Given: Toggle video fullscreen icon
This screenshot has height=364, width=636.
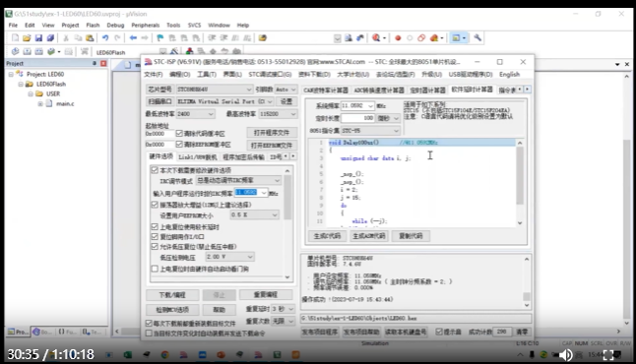Looking at the screenshot, I should 608,355.
